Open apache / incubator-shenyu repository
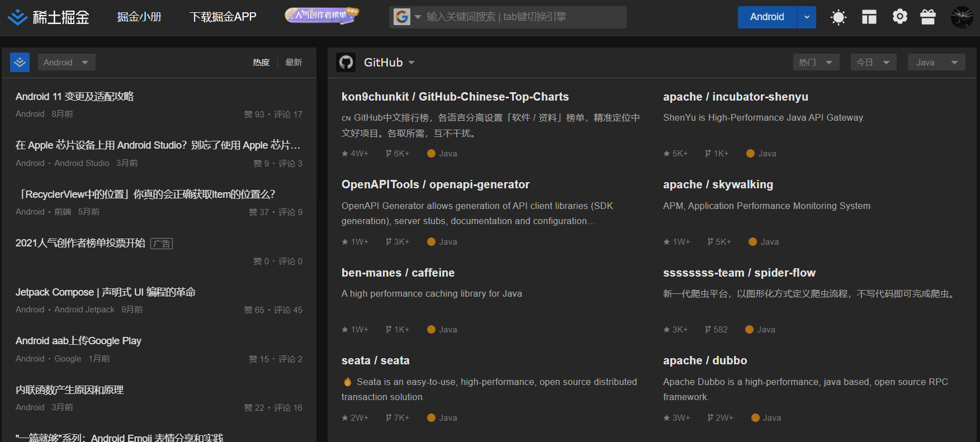Screen dimensions: 980x442 736,97
